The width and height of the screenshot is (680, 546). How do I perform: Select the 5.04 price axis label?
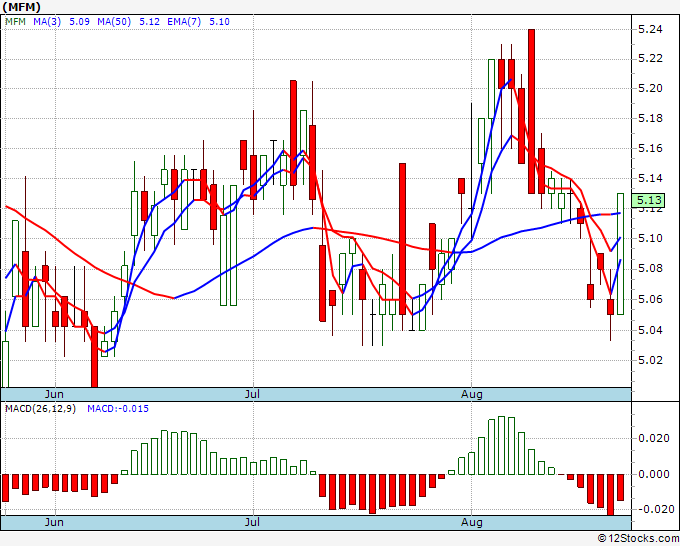click(x=651, y=330)
